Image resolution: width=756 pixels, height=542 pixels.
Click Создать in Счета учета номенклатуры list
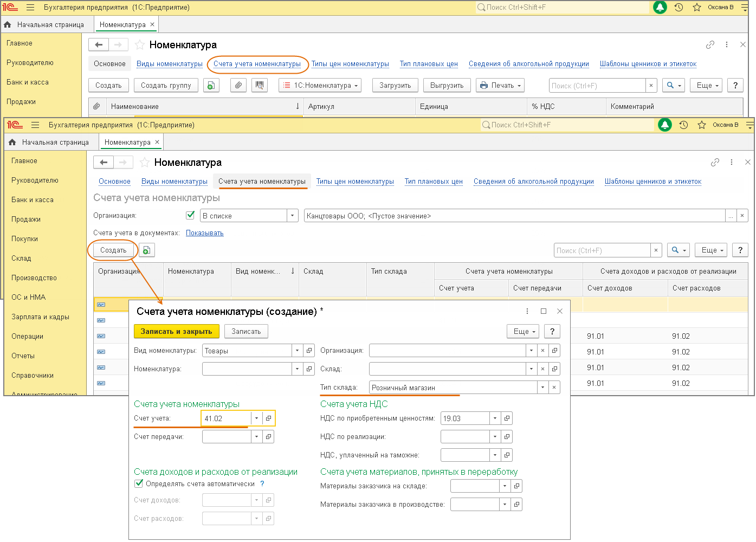tap(113, 250)
